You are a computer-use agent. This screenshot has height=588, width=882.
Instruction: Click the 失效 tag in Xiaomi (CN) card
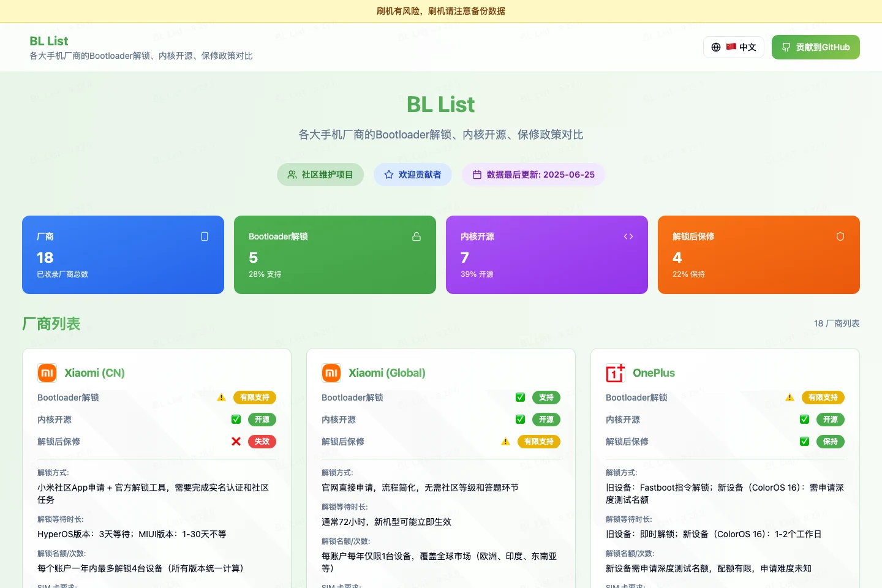coord(262,442)
